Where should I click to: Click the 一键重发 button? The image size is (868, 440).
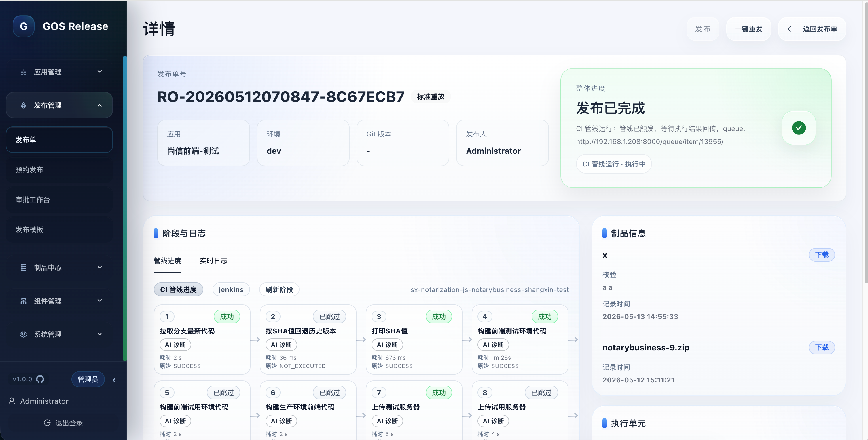(x=748, y=29)
